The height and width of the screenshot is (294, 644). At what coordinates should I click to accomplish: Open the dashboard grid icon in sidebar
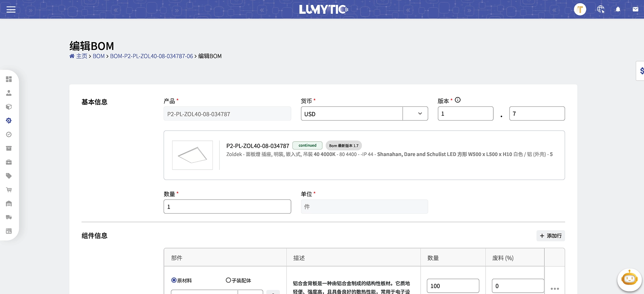(9, 79)
